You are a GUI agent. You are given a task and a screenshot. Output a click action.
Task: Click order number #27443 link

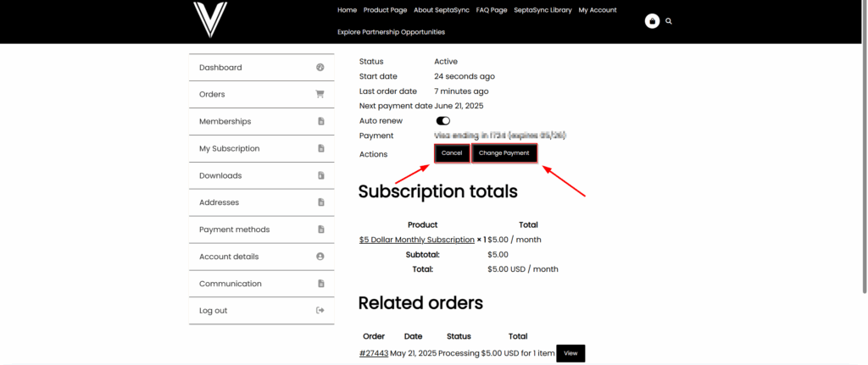tap(373, 354)
